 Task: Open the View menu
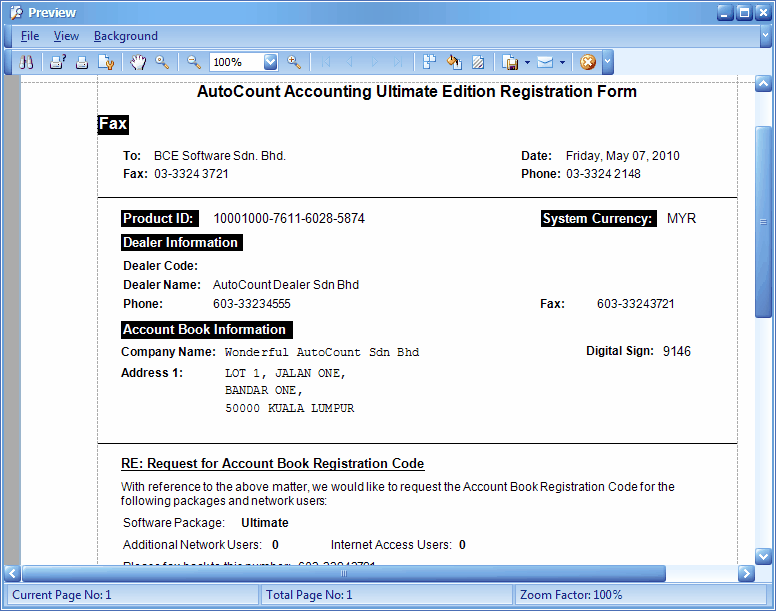[66, 36]
